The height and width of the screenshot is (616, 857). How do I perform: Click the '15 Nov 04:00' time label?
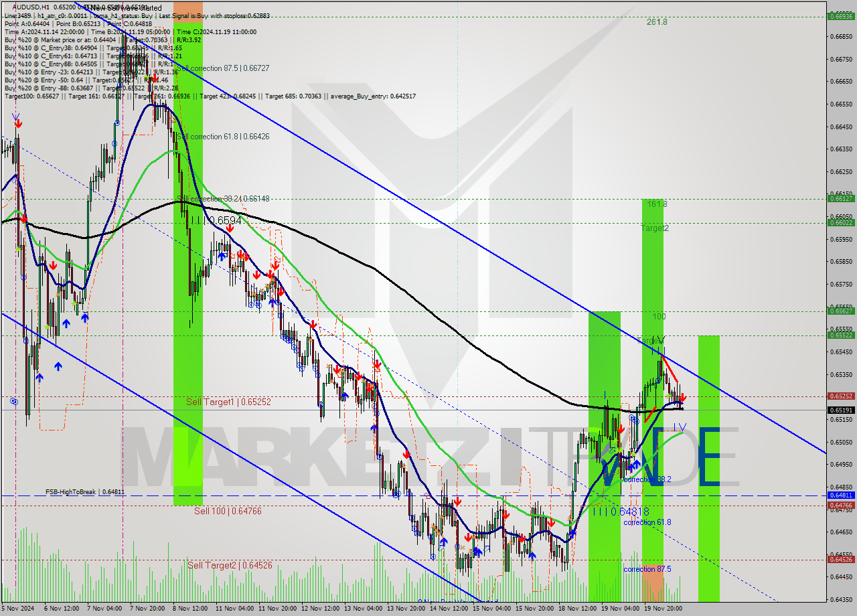[491, 609]
